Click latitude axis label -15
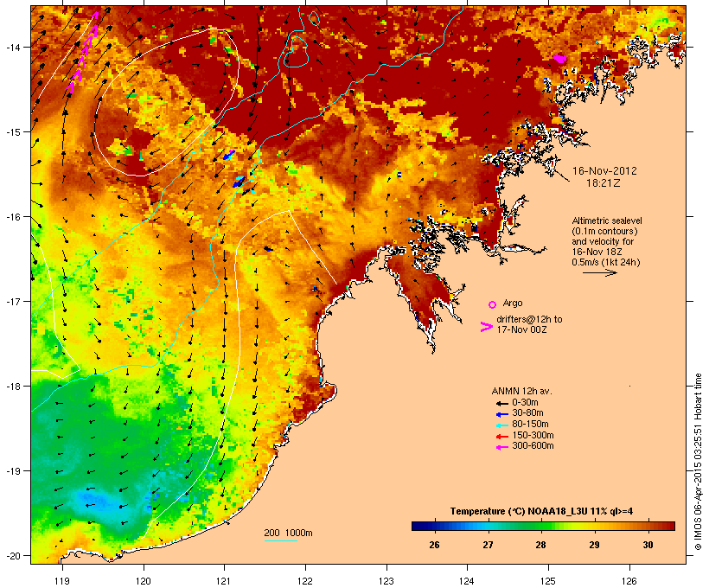 [13, 132]
